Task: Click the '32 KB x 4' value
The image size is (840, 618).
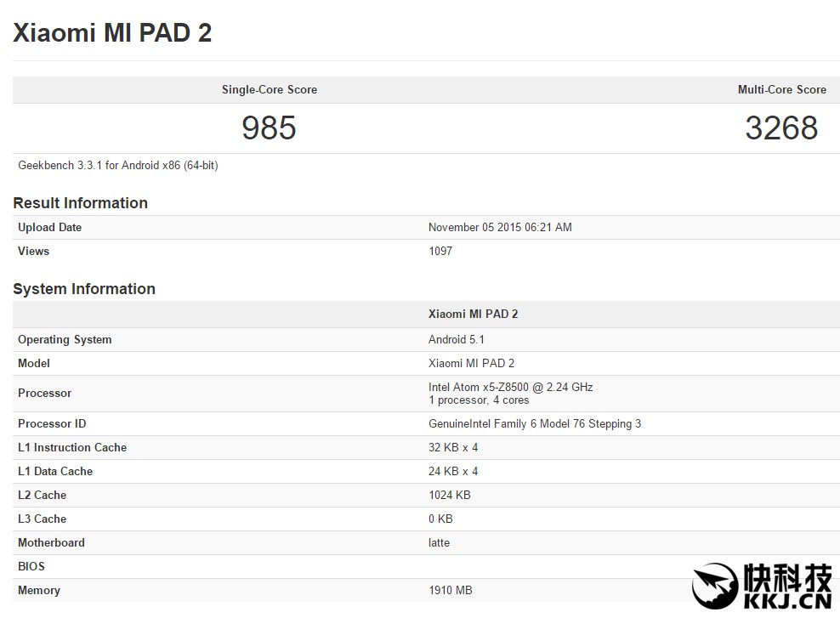Action: [x=453, y=447]
